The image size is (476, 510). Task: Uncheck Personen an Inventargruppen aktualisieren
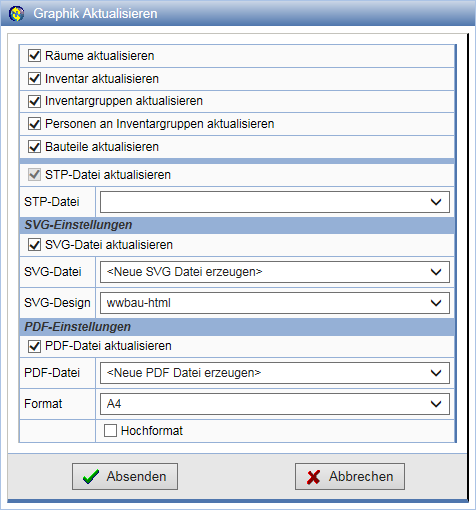34,124
